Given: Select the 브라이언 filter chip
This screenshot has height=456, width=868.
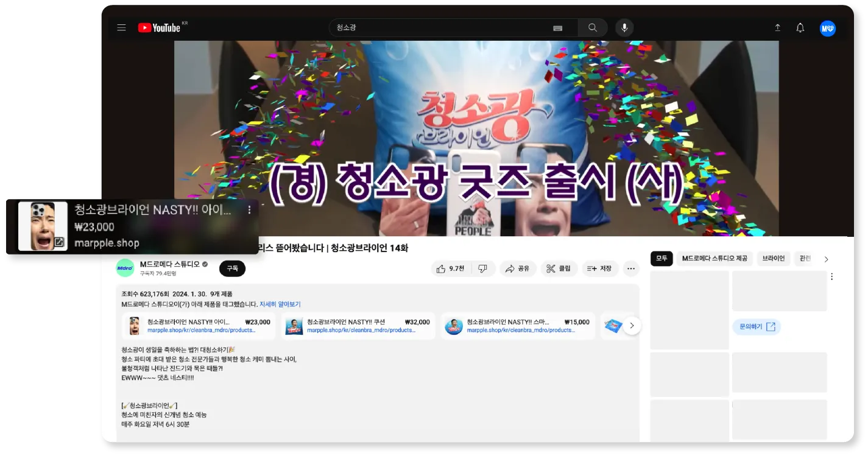Looking at the screenshot, I should coord(774,259).
